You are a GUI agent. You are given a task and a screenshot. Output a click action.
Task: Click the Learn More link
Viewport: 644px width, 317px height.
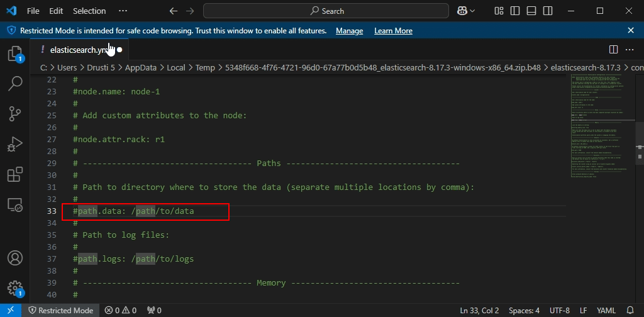[x=393, y=31]
